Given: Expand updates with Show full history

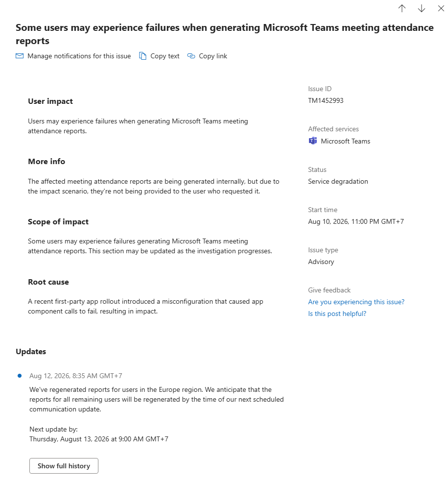Looking at the screenshot, I should [64, 466].
